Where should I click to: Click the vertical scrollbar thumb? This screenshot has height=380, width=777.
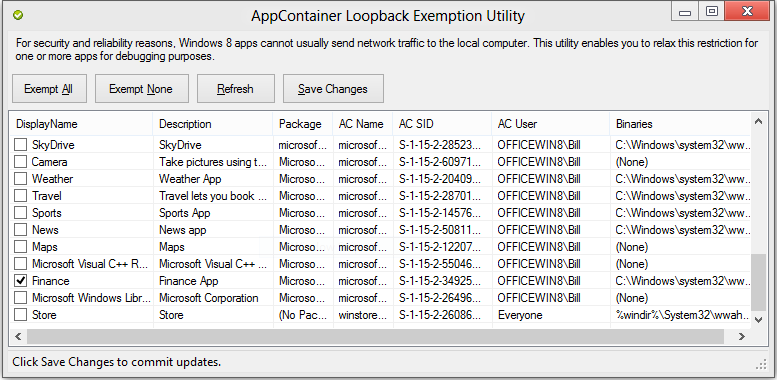pos(758,282)
